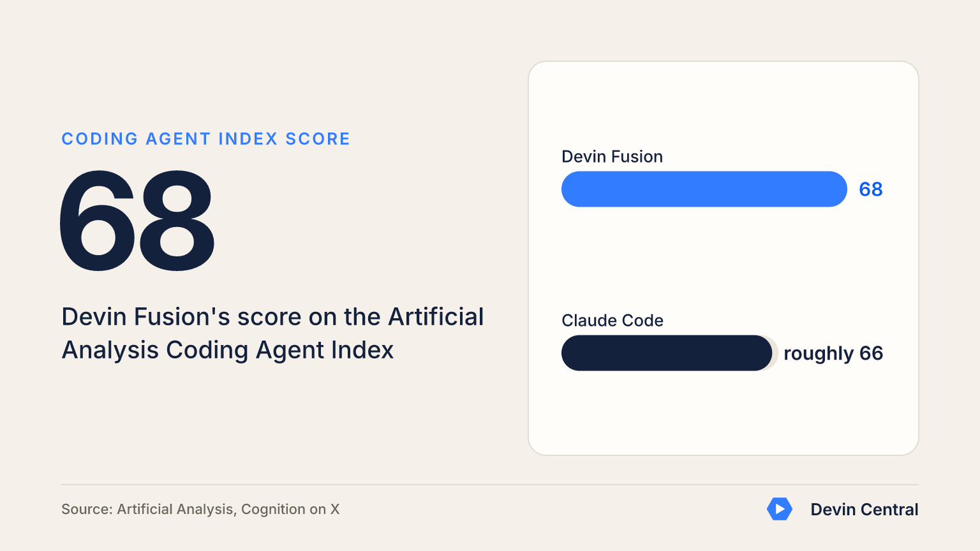
Task: Select the blue Devin Fusion bar
Action: pyautogui.click(x=704, y=189)
